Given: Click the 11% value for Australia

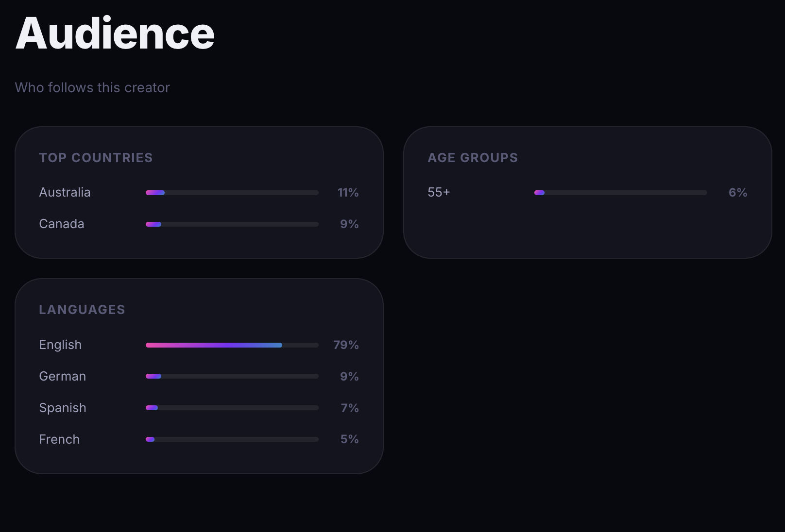Looking at the screenshot, I should pos(348,193).
